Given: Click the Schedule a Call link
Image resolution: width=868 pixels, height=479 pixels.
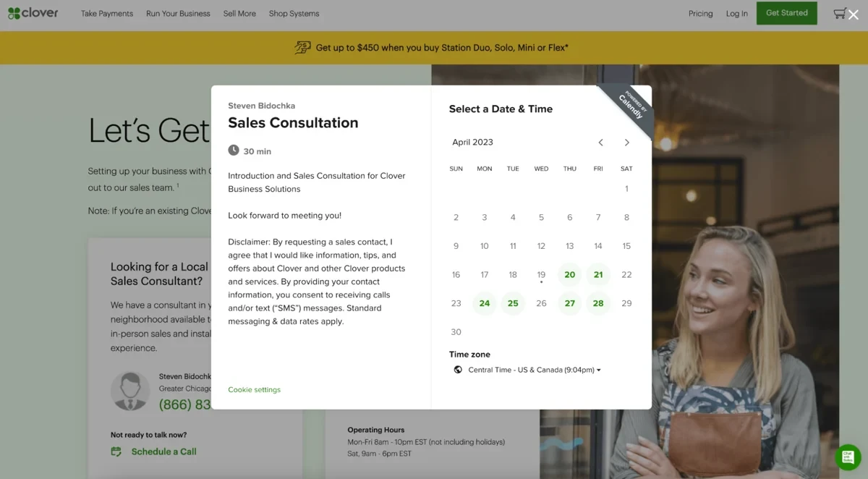Looking at the screenshot, I should click(163, 452).
